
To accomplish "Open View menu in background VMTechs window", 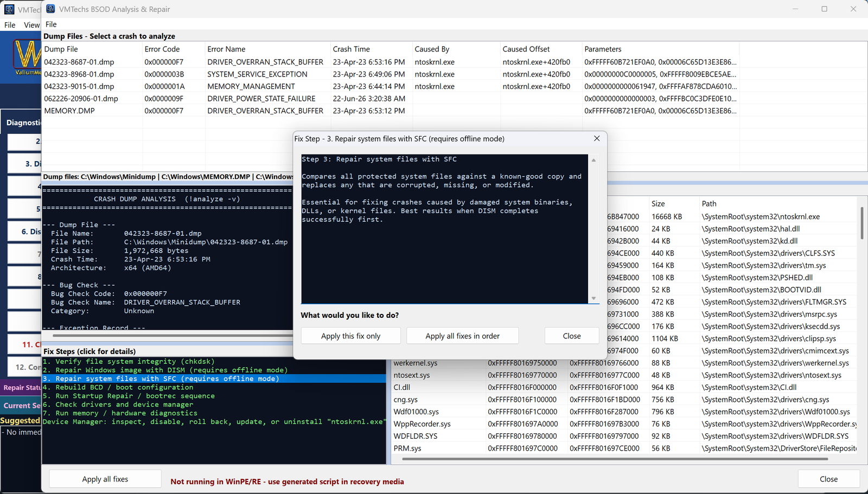I will [31, 25].
